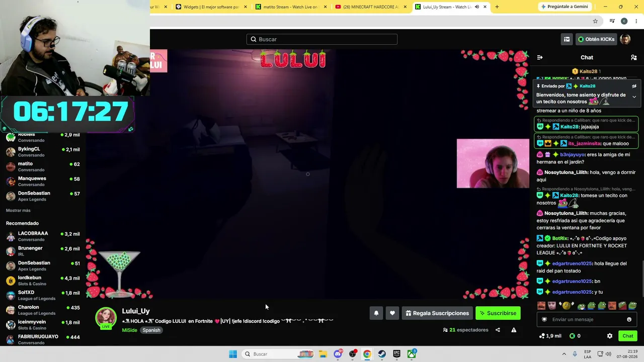This screenshot has height=362, width=644.
Task: Open OBS Studio from taskbar
Action: 353,354
